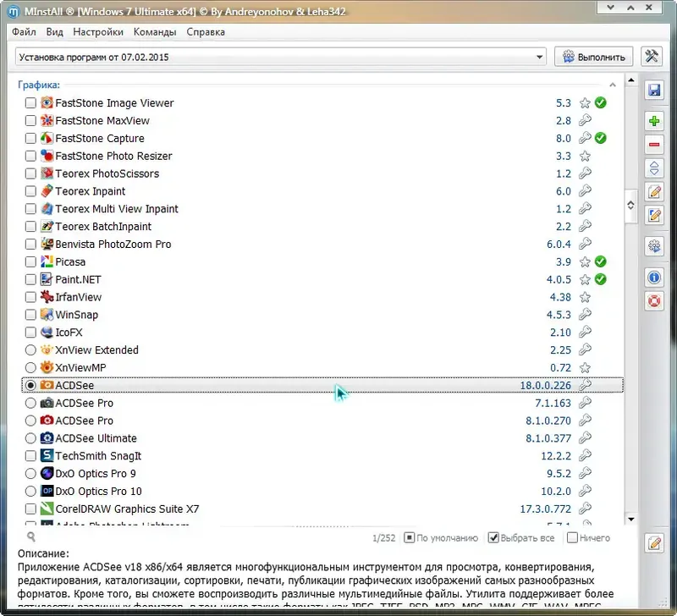Click the green plus add icon
Viewport: 677px width, 616px height.
pyautogui.click(x=654, y=121)
